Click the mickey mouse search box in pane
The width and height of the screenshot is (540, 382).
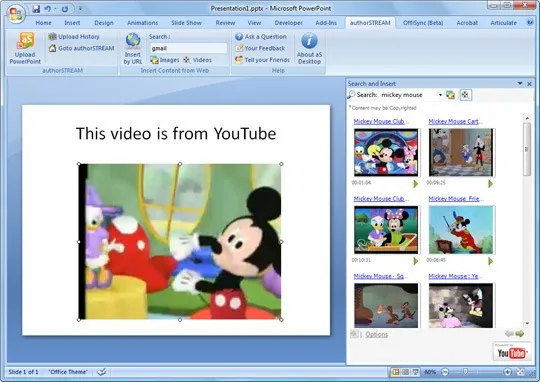tap(408, 95)
